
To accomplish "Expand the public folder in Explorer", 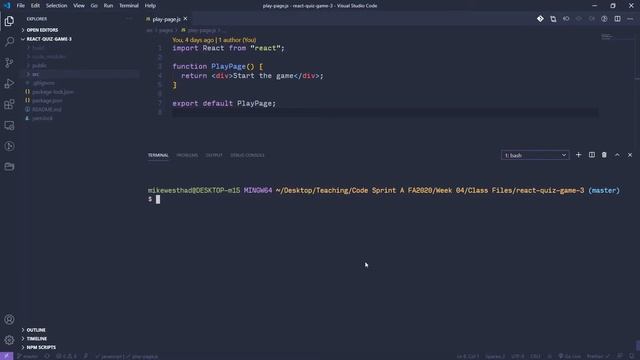I will pos(39,65).
